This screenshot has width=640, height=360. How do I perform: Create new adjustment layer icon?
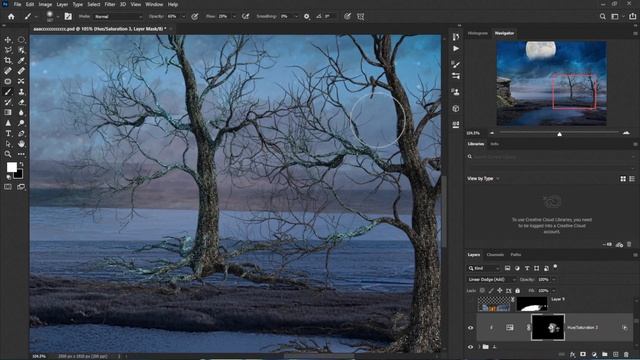click(x=594, y=355)
